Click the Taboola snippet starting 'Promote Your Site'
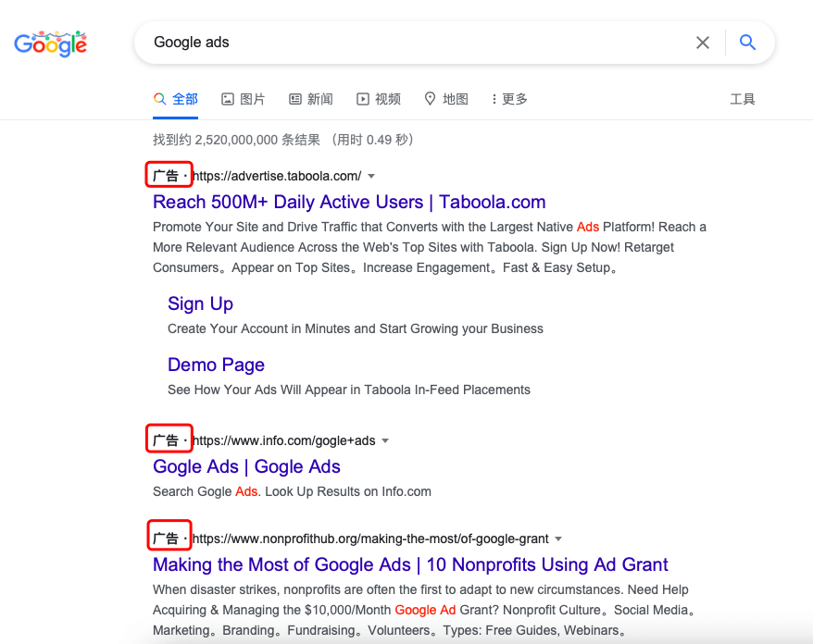 [x=430, y=247]
